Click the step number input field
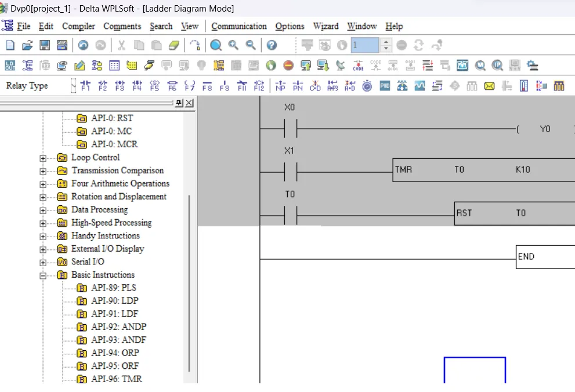575x392 pixels. (365, 45)
